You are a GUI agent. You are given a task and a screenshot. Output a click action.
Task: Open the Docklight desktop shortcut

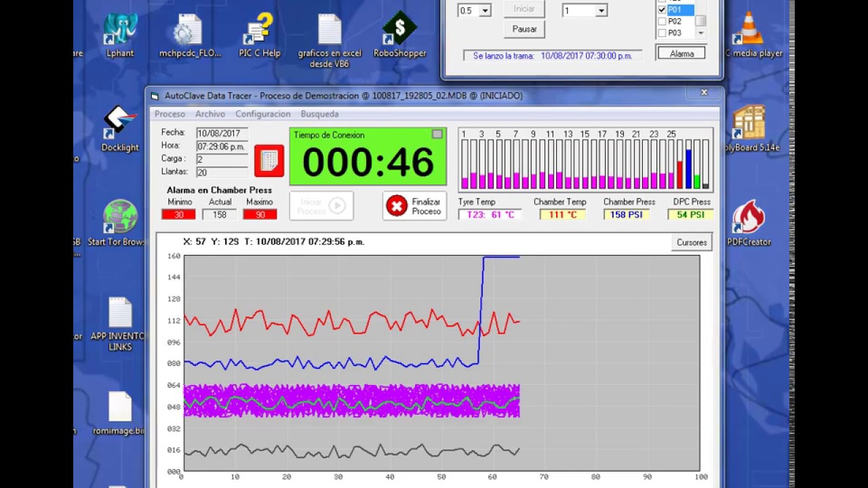pyautogui.click(x=120, y=129)
